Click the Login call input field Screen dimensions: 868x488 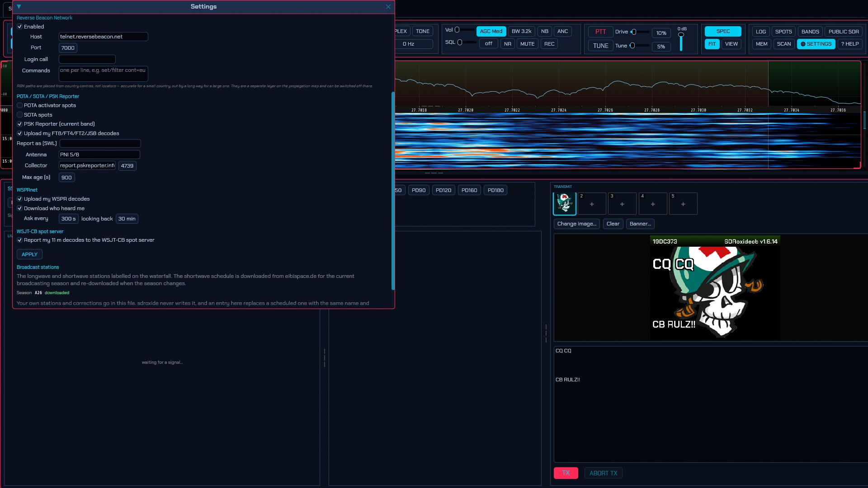[87, 59]
